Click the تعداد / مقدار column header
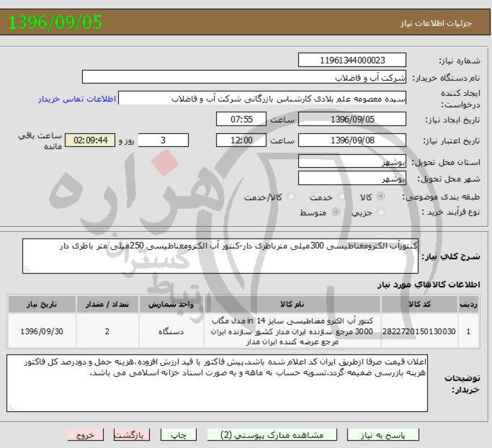This screenshot has width=492, height=448. [x=107, y=305]
